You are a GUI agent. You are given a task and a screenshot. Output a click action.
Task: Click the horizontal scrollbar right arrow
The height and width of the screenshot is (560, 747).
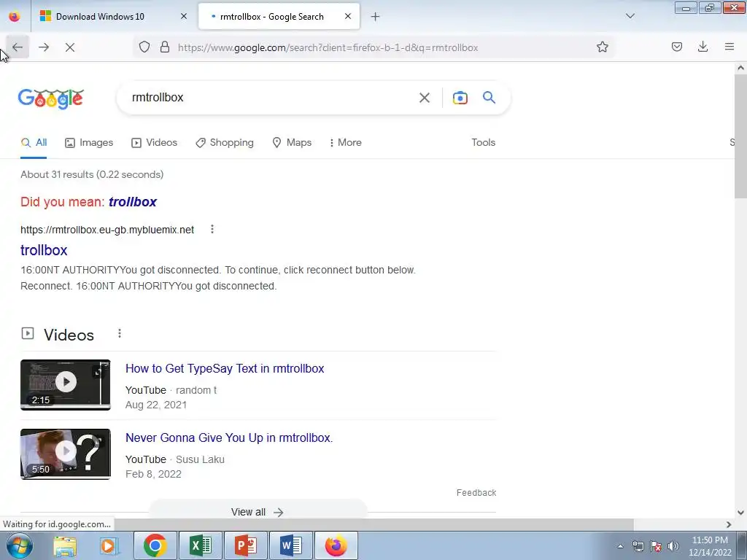click(x=729, y=524)
